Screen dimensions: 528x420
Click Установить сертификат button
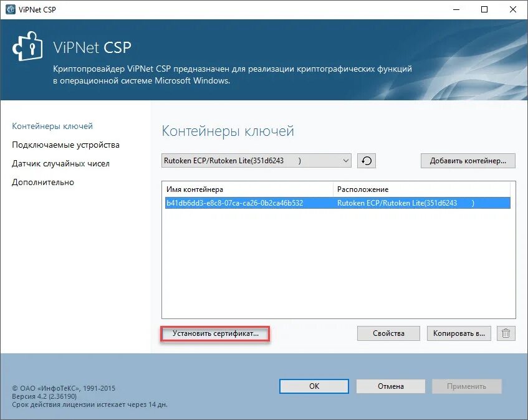[216, 333]
